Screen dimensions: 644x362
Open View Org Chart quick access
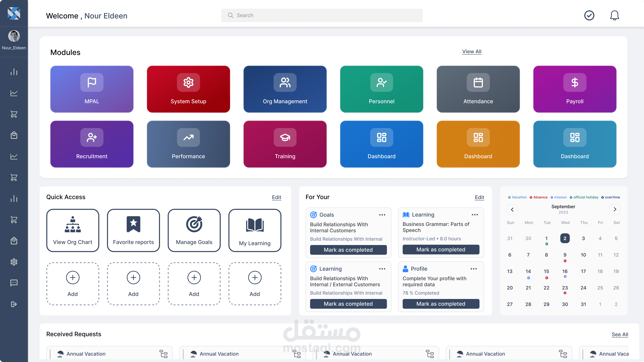pos(73,230)
